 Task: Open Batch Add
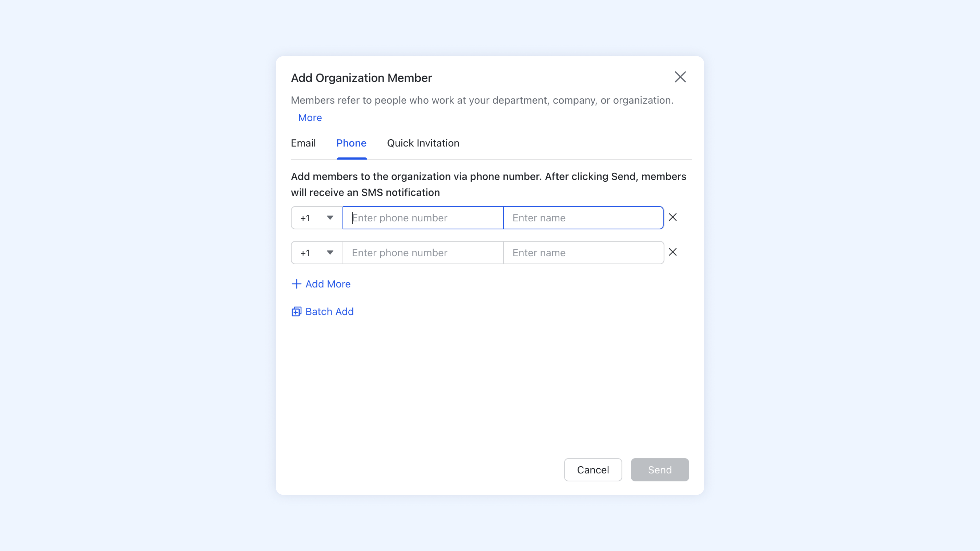pyautogui.click(x=329, y=311)
